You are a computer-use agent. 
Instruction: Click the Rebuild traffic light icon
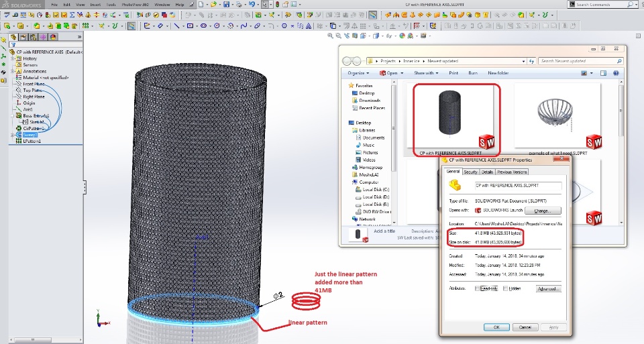(277, 5)
